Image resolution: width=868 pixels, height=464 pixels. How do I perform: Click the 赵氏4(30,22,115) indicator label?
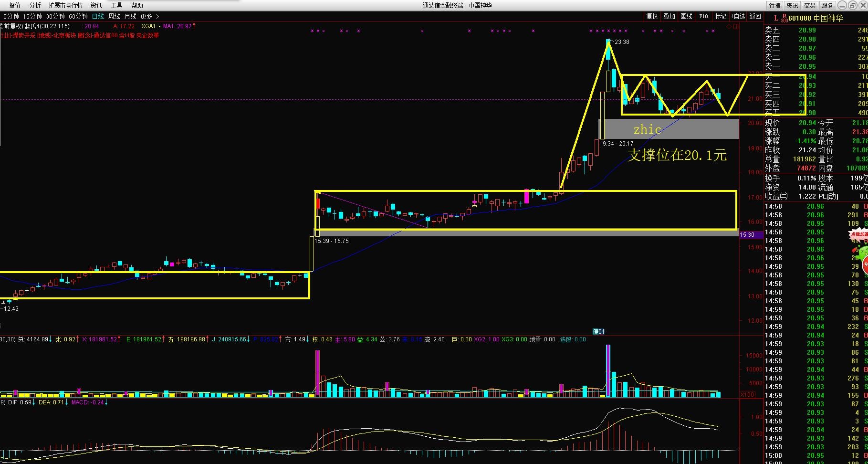47,26
